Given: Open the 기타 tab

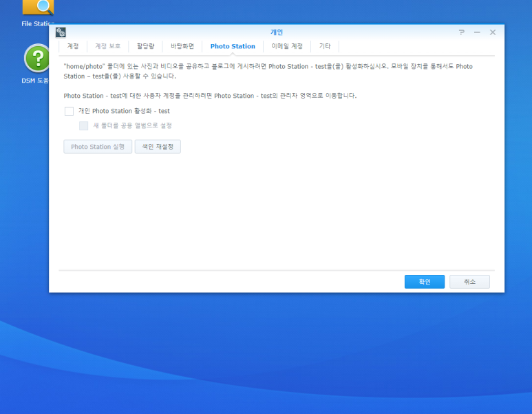Looking at the screenshot, I should [x=325, y=46].
